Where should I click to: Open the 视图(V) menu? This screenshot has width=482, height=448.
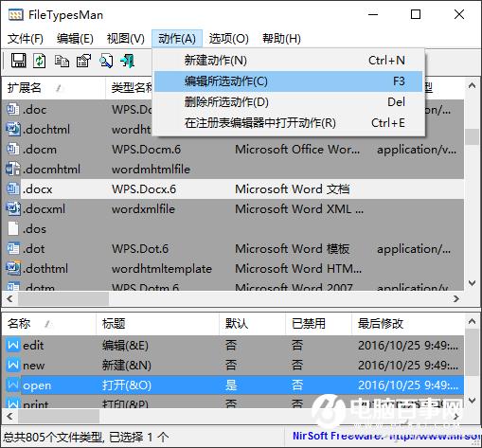(126, 39)
